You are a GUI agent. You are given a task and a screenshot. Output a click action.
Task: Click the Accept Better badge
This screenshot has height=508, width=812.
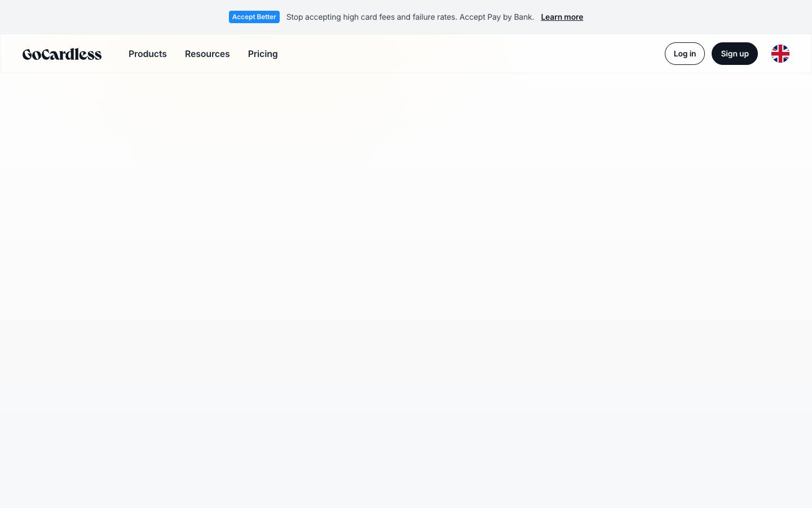pos(254,17)
